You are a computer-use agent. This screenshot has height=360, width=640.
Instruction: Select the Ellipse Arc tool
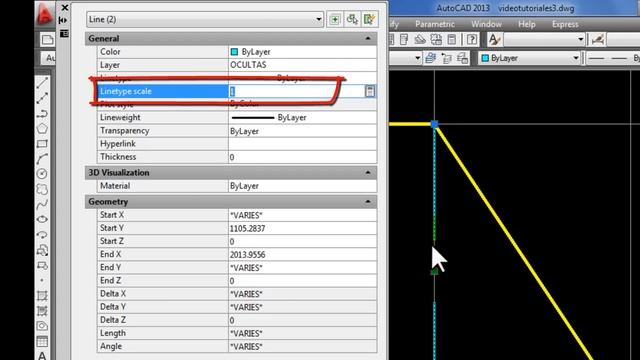point(42,235)
